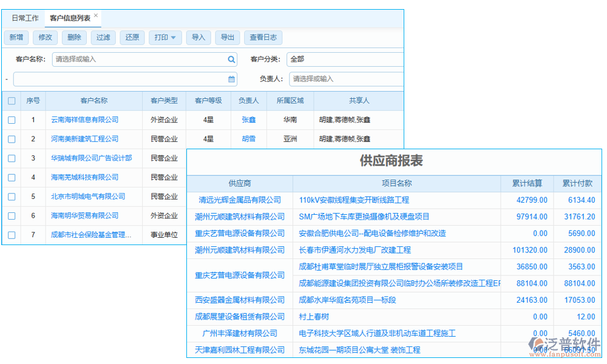Click the 查看日志 view log button
The image size is (607, 364).
pos(263,37)
